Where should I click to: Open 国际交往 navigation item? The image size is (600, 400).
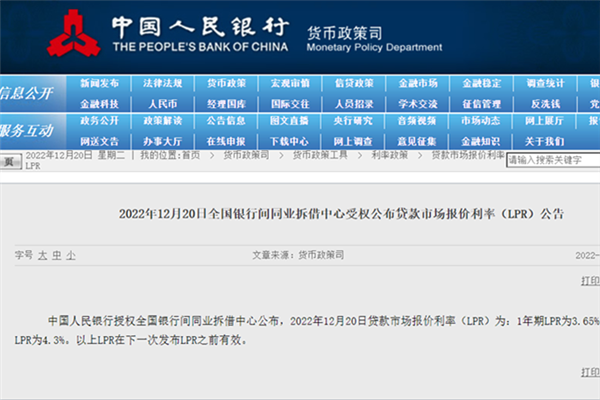pos(290,104)
